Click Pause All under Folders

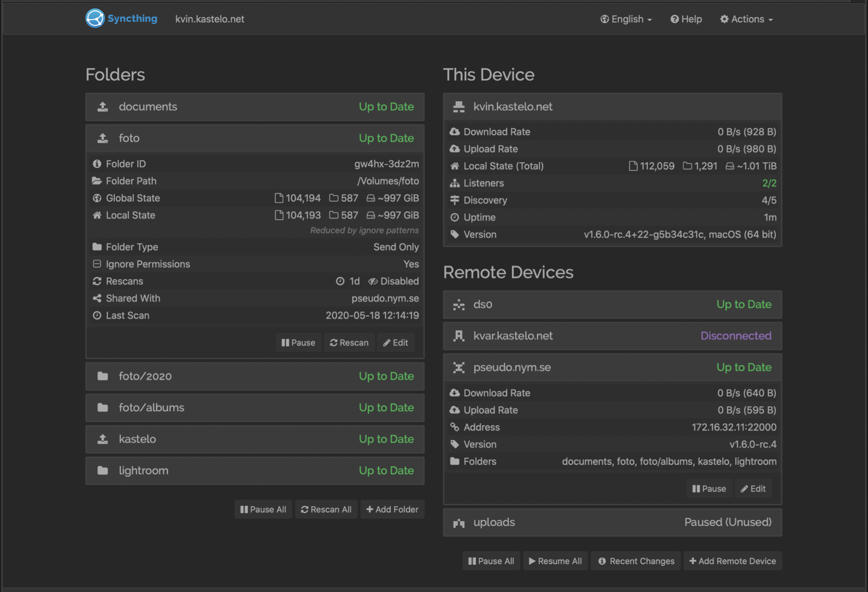point(263,509)
